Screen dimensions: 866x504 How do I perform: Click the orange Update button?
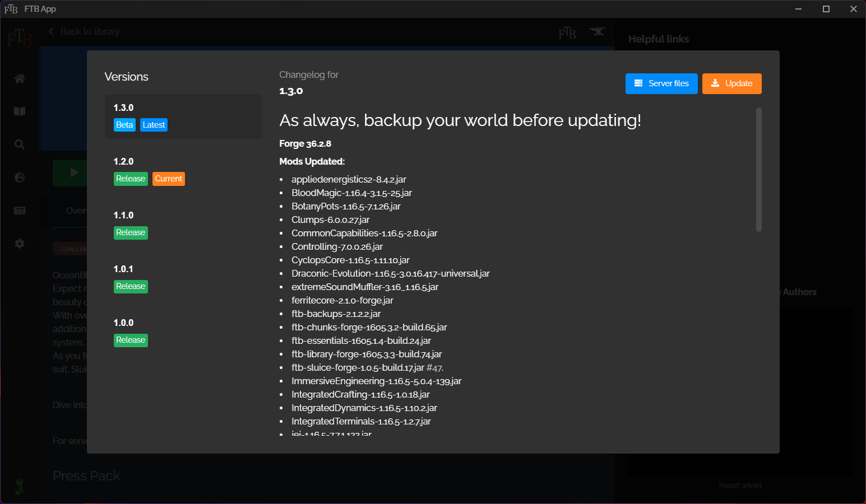click(x=731, y=83)
